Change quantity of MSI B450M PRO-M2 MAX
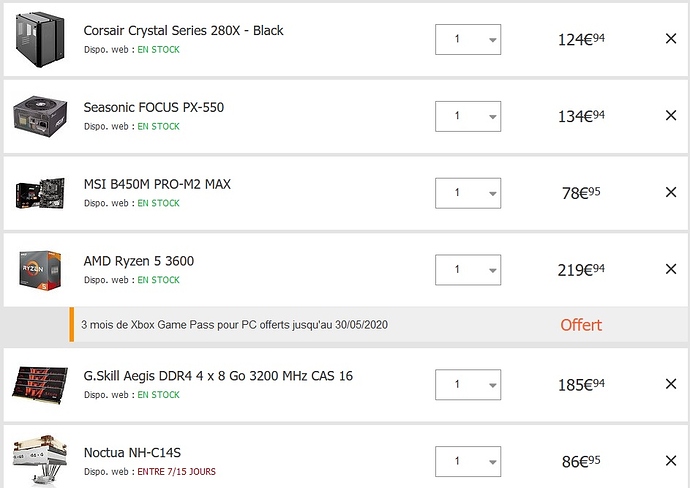Image resolution: width=690 pixels, height=488 pixels. 467,193
